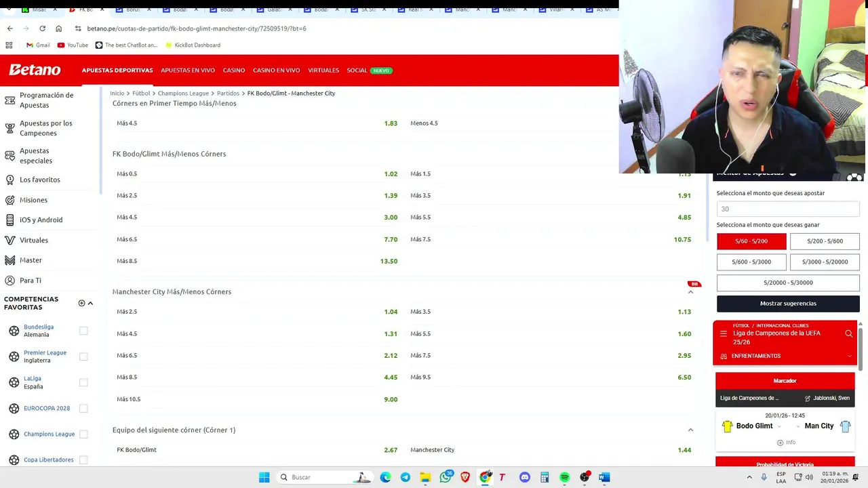
Task: Check the Bundesliga favorite checkbox
Action: 83,331
